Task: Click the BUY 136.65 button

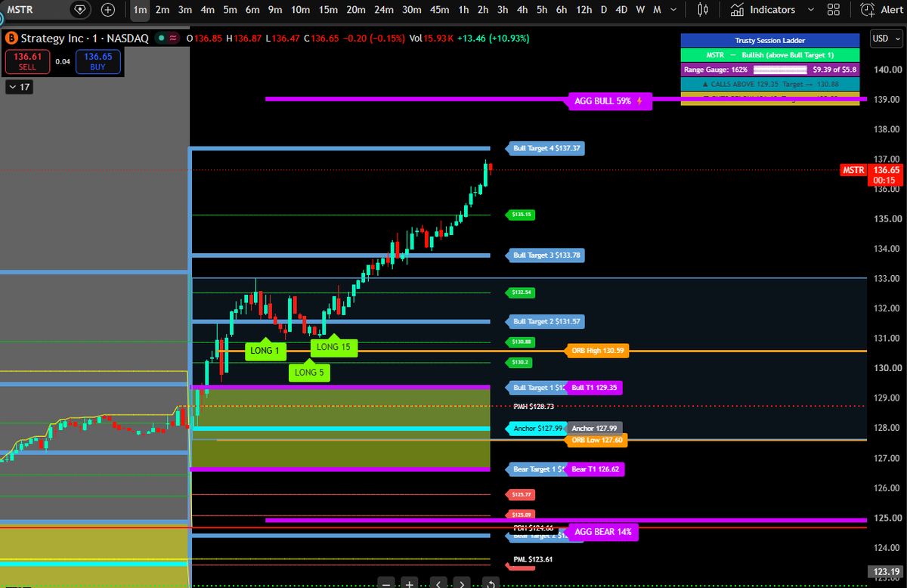Action: point(98,61)
